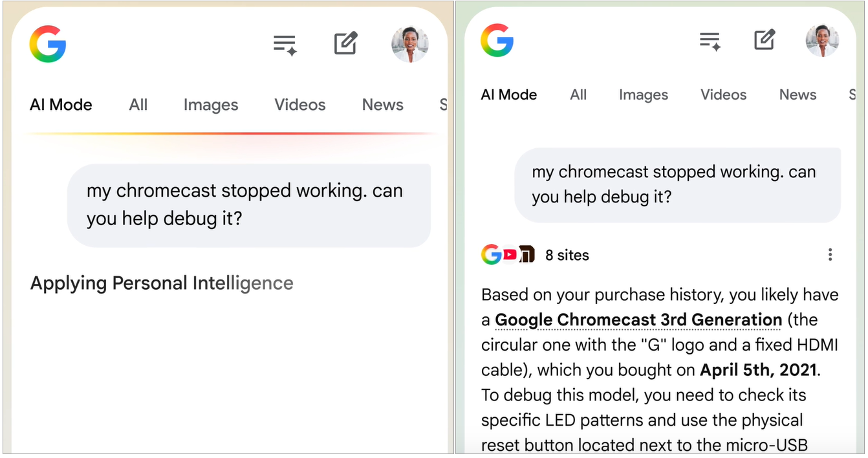Screen dimensions: 868x458
Task: Open AI Mode history in left panel
Action: pos(285,45)
